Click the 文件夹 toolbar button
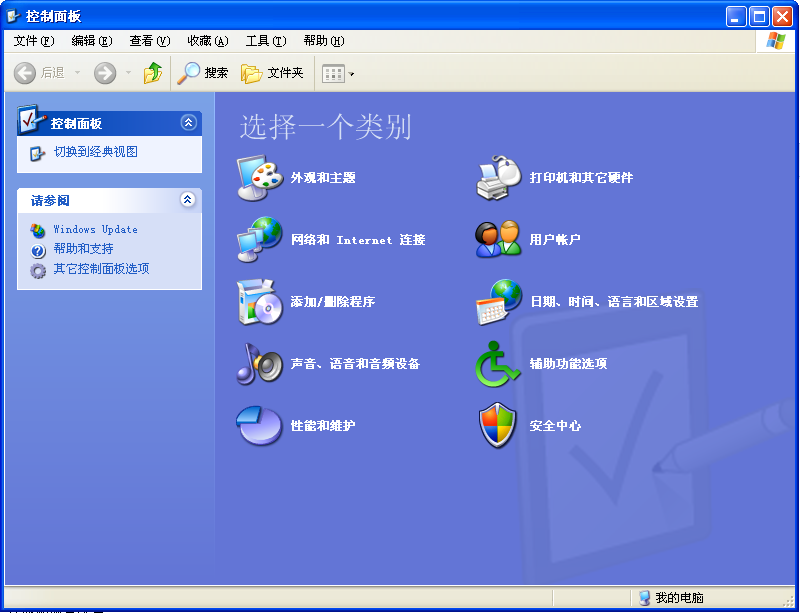The image size is (800, 613). [273, 73]
